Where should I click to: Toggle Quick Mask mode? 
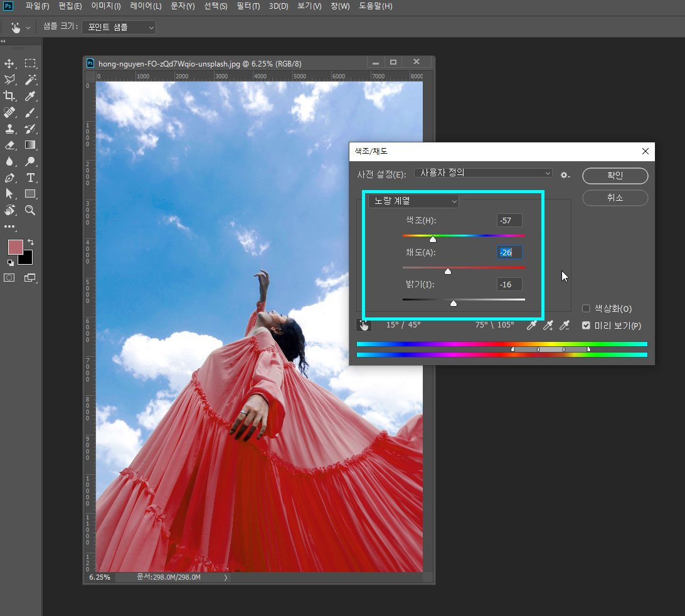pos(9,278)
